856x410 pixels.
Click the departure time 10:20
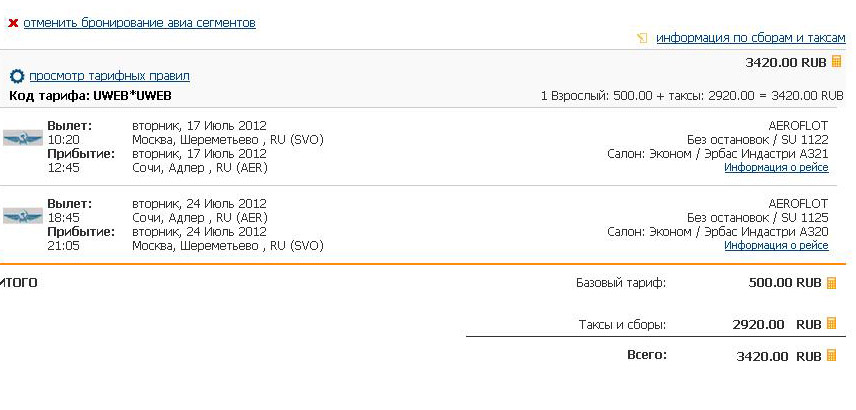tap(63, 140)
